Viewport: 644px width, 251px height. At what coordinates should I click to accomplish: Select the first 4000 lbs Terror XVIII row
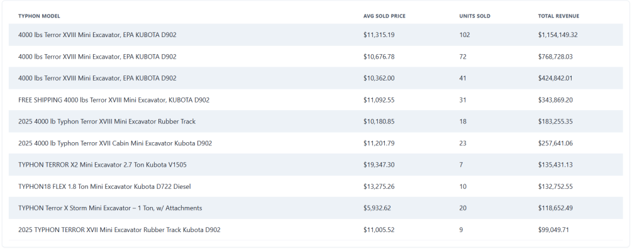click(x=316, y=35)
